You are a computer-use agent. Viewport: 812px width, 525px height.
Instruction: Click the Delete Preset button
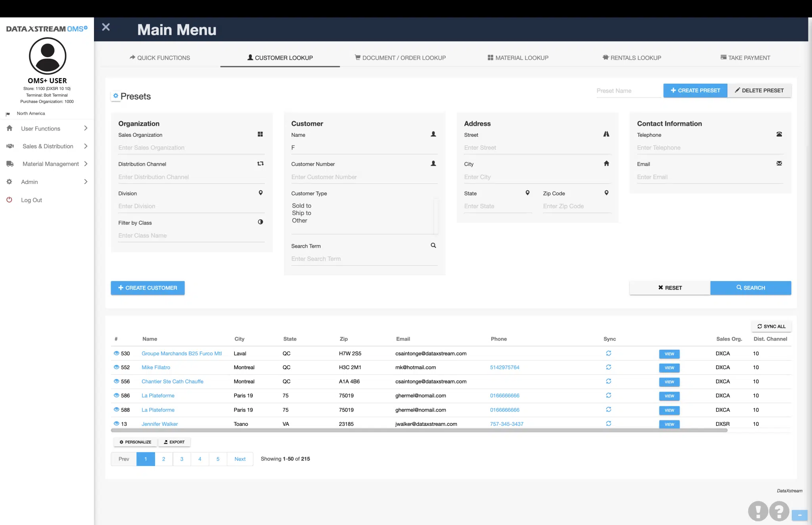point(759,90)
